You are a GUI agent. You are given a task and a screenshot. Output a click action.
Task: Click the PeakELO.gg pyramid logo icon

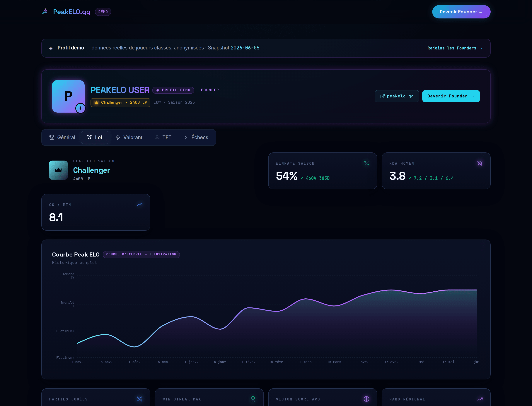[x=45, y=11]
